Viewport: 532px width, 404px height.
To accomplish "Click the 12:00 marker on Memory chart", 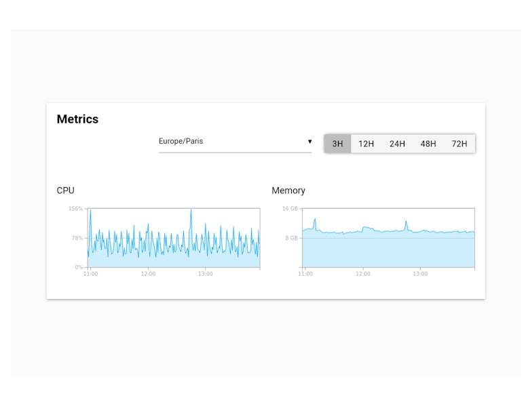I will [363, 274].
